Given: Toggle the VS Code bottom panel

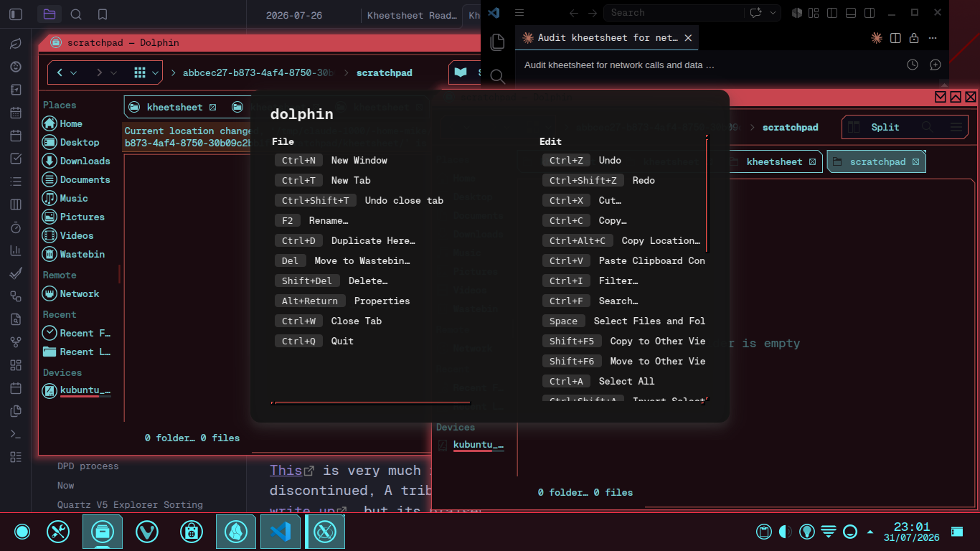Looking at the screenshot, I should (x=851, y=13).
